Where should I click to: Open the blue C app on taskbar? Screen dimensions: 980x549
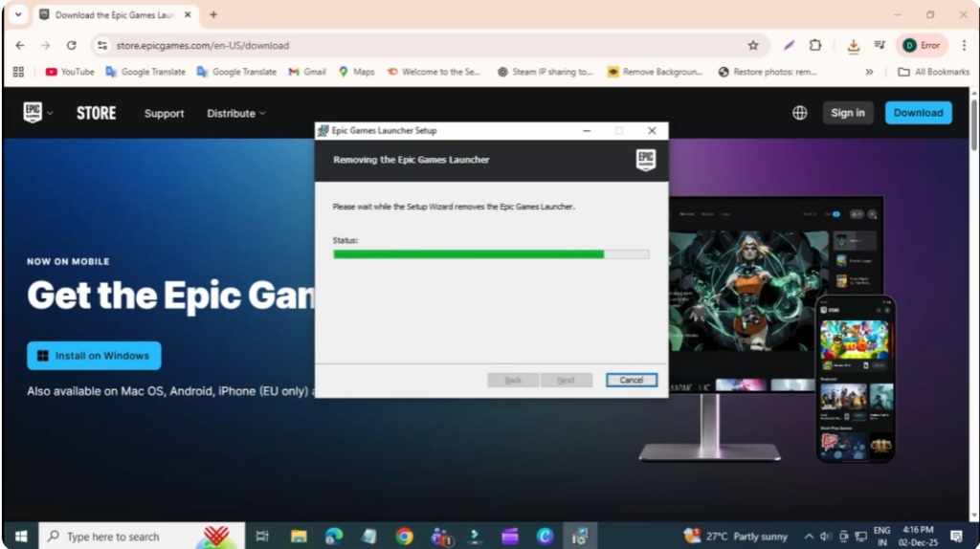click(x=545, y=537)
